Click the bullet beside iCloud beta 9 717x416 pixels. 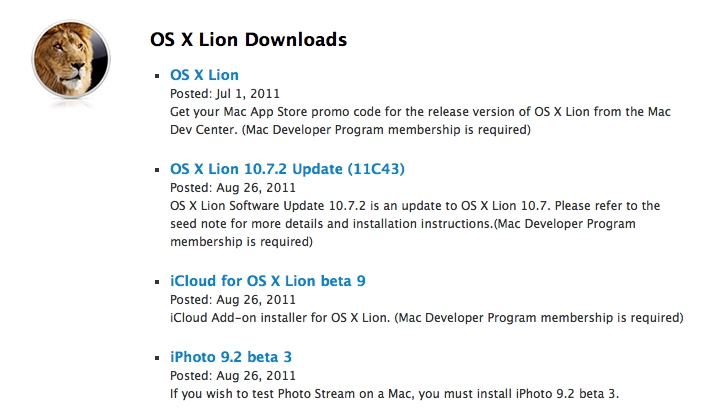click(x=156, y=282)
